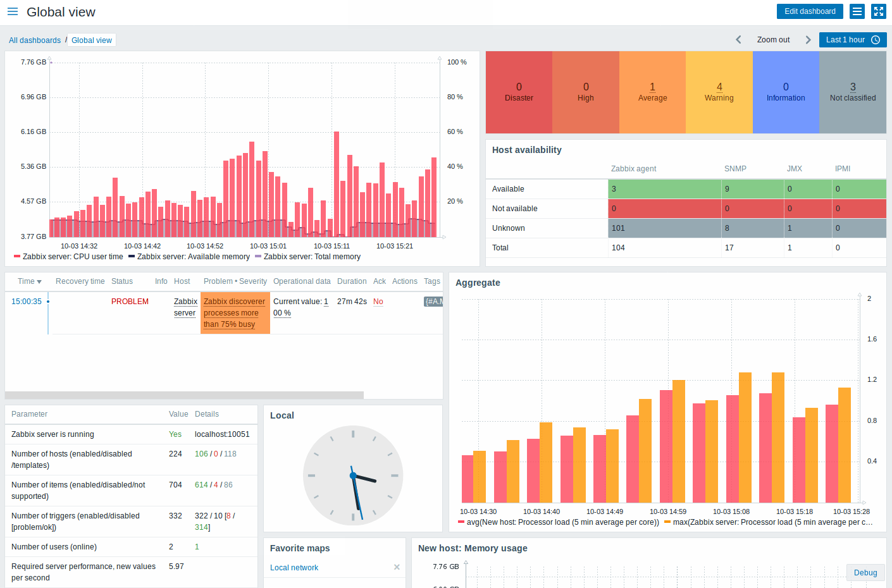Shift to the previous time period with left chevron
The width and height of the screenshot is (892, 588).
click(738, 39)
